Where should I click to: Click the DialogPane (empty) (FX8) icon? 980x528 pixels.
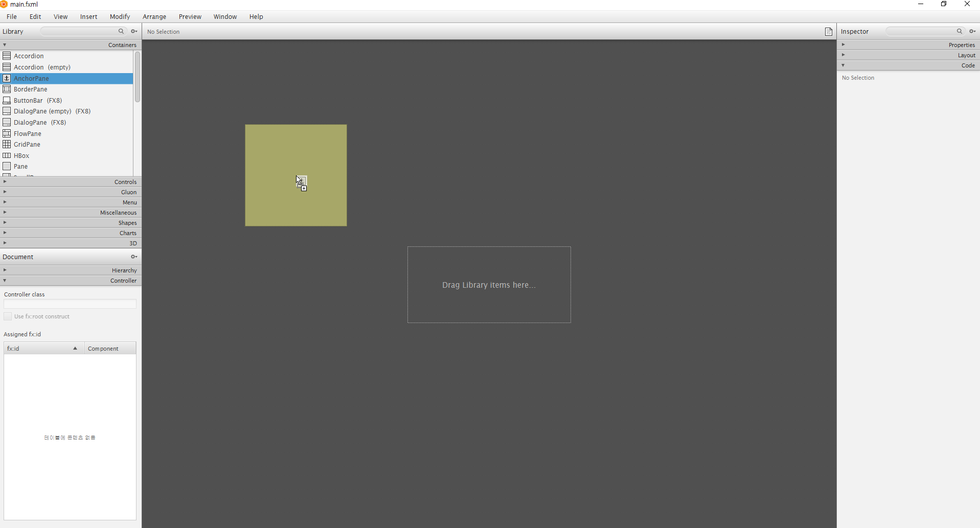click(x=7, y=111)
